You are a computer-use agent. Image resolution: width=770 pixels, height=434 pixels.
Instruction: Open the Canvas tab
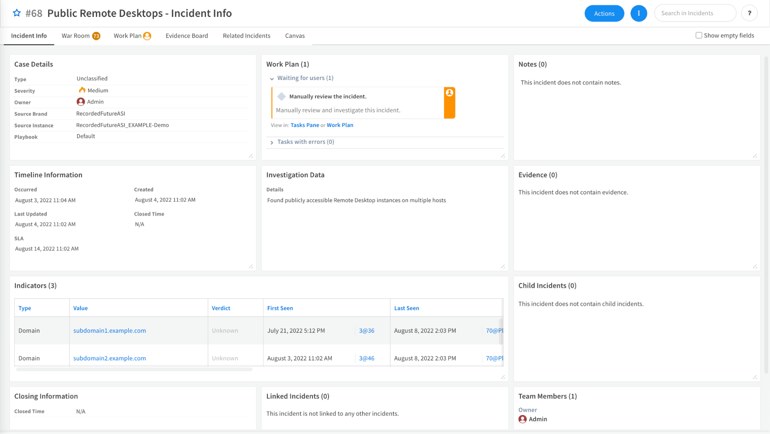coord(295,36)
